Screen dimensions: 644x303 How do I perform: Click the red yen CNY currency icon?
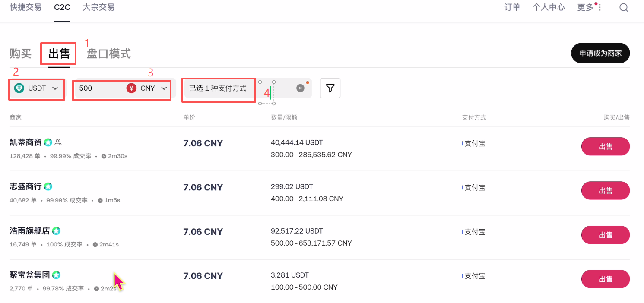[131, 88]
